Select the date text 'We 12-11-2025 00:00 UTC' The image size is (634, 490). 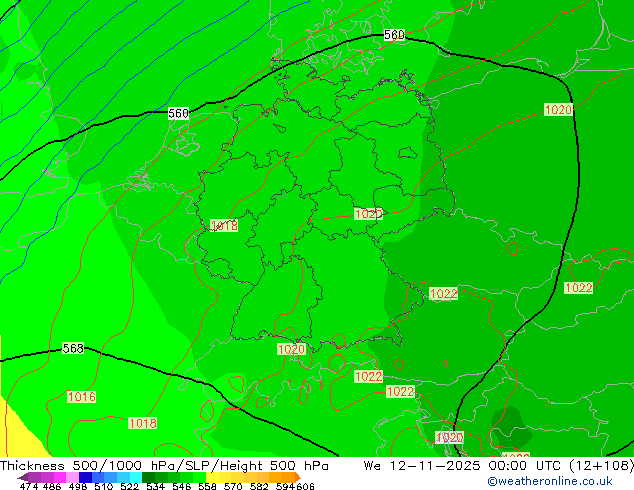463,466
